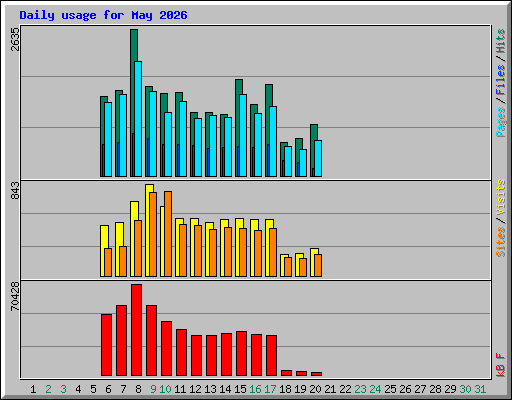The height and width of the screenshot is (400, 512).
Task: Click the tallest yellow visits bar on day 9
Action: pyautogui.click(x=148, y=230)
